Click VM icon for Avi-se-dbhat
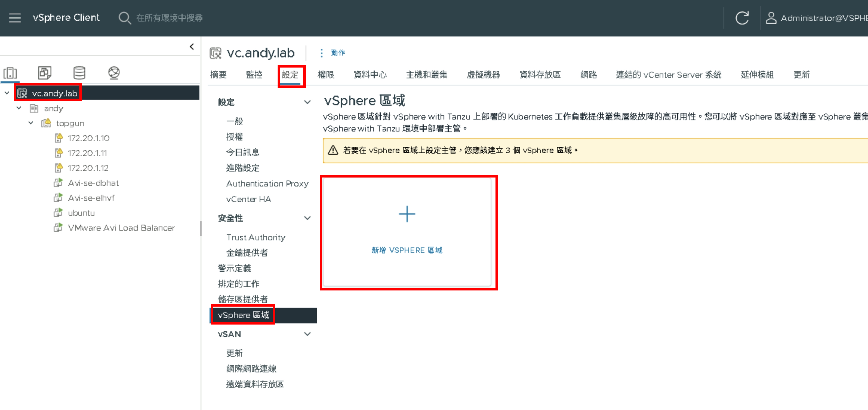Screen dimensions: 868x410 (58, 183)
